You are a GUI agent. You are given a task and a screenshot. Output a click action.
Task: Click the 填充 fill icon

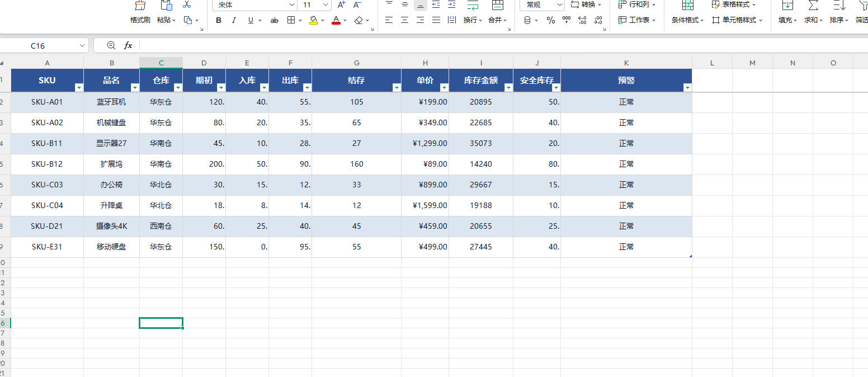click(787, 6)
